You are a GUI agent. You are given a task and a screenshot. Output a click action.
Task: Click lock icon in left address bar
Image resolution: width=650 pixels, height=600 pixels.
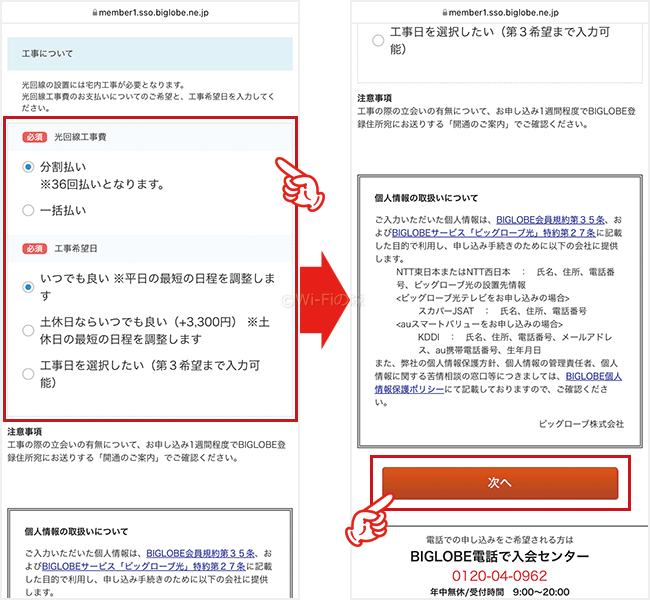coord(95,12)
